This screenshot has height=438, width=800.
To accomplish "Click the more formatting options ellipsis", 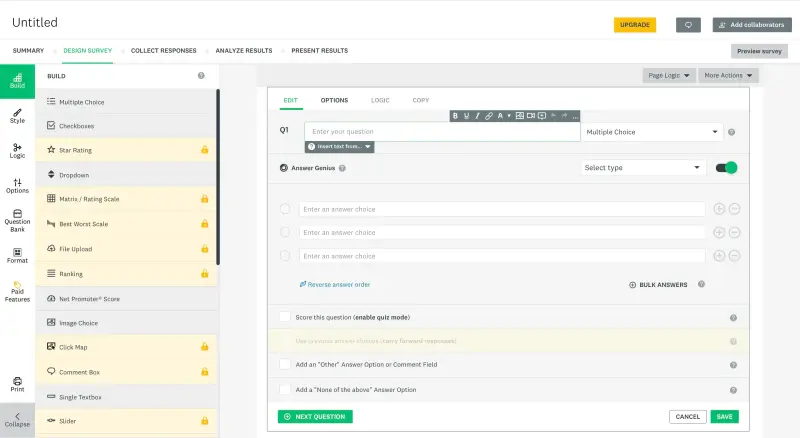I will [575, 116].
